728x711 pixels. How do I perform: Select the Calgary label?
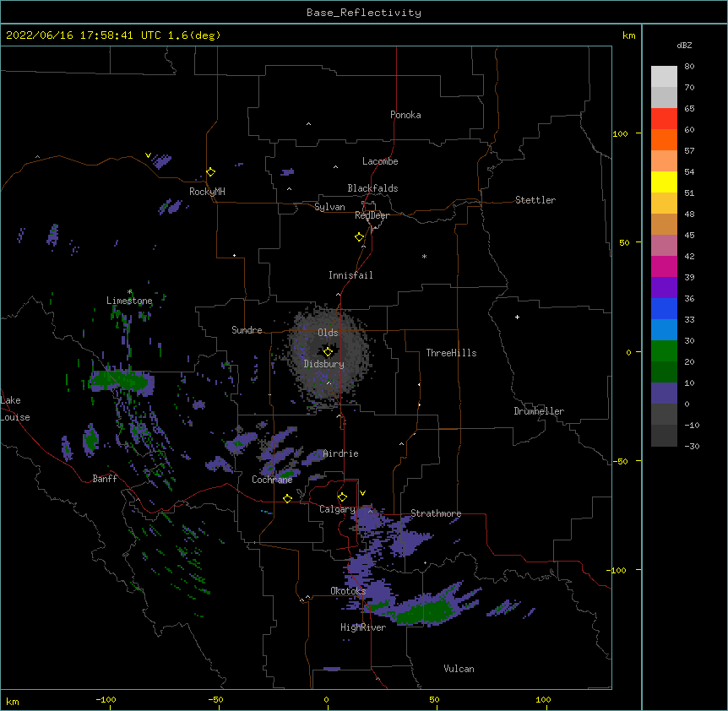pyautogui.click(x=337, y=509)
